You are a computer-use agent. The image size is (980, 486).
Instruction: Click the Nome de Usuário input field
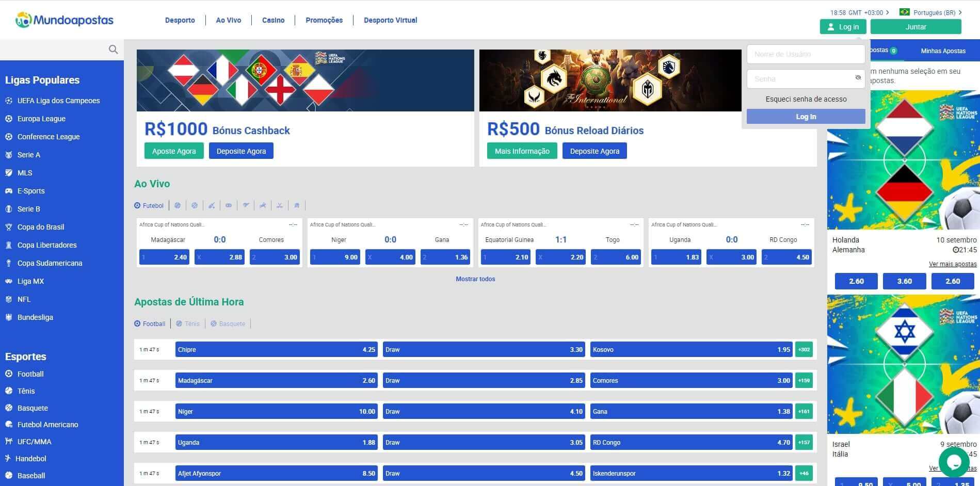805,54
